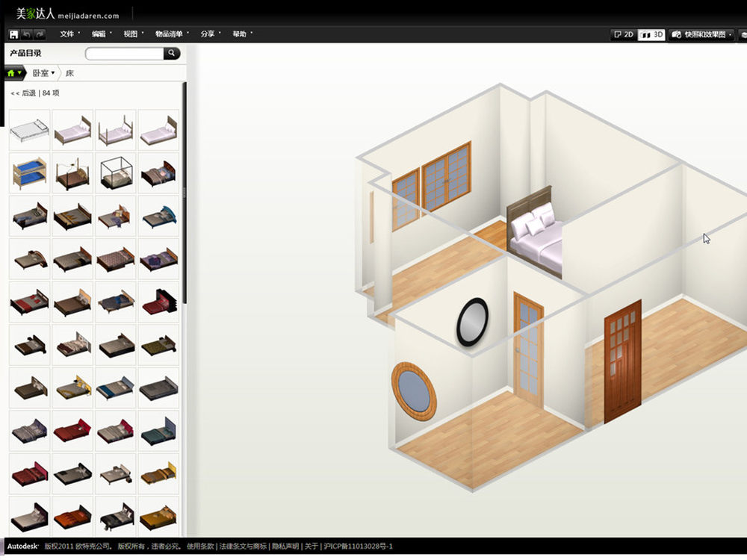The height and width of the screenshot is (560, 747).
Task: Choose the bed with blue curved headboard
Action: (x=158, y=217)
